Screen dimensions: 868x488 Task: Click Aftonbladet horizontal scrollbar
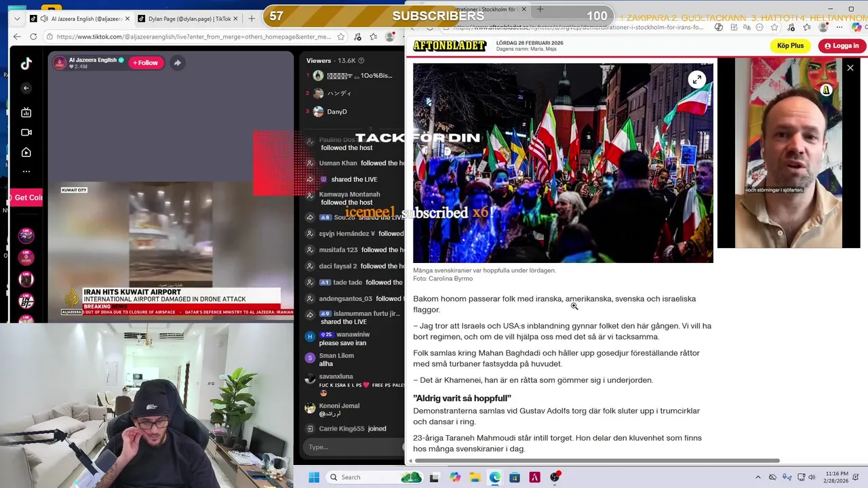point(597,461)
